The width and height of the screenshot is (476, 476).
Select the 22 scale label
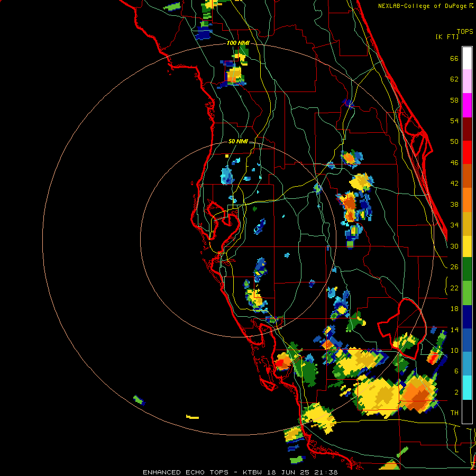(454, 288)
